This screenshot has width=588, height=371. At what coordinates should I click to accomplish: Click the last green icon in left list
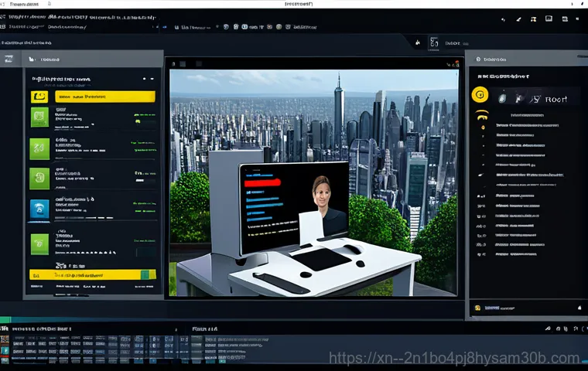(x=39, y=244)
